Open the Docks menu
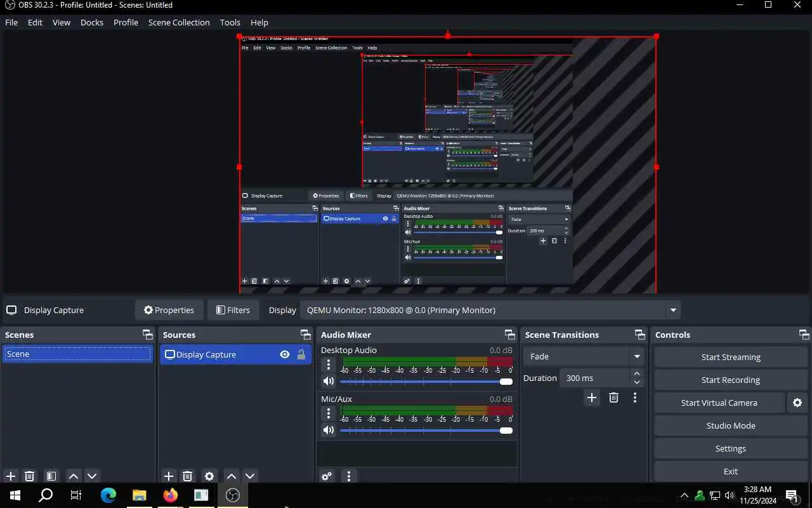 [92, 22]
